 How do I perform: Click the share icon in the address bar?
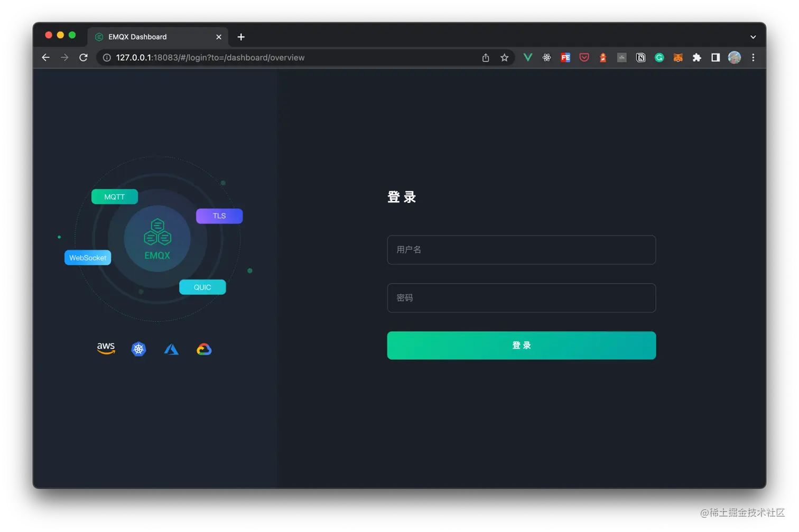click(485, 58)
